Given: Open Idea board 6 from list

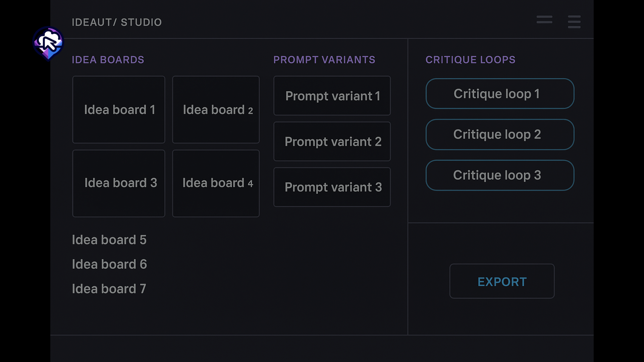Looking at the screenshot, I should (x=109, y=264).
